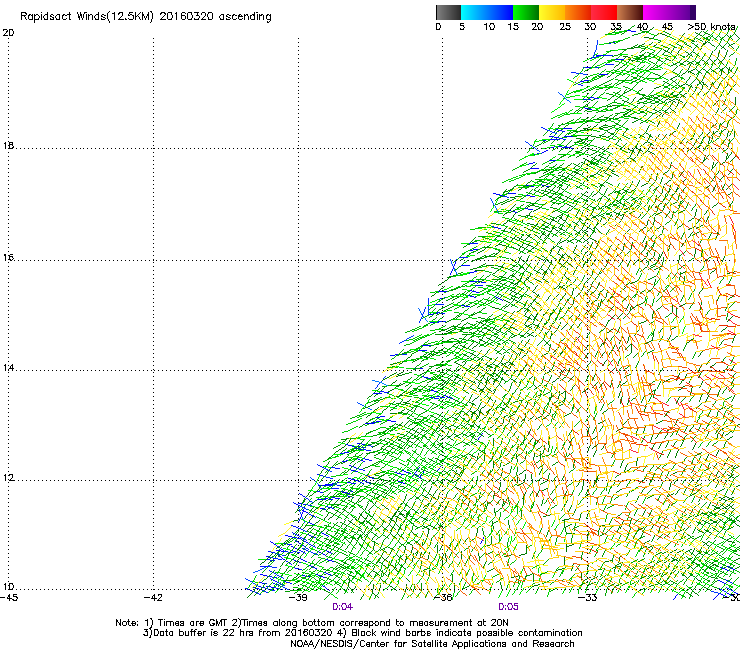740x650 pixels.
Task: Click the blue 10-15 knot color segment
Action: coord(500,12)
